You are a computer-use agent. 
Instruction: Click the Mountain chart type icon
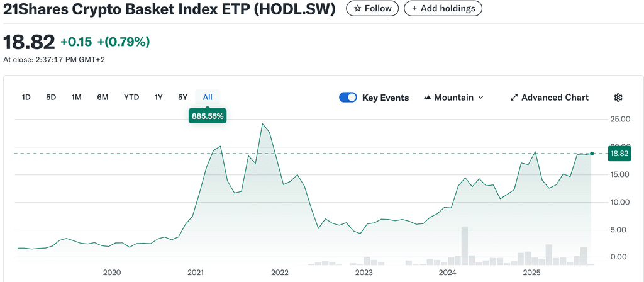[428, 98]
